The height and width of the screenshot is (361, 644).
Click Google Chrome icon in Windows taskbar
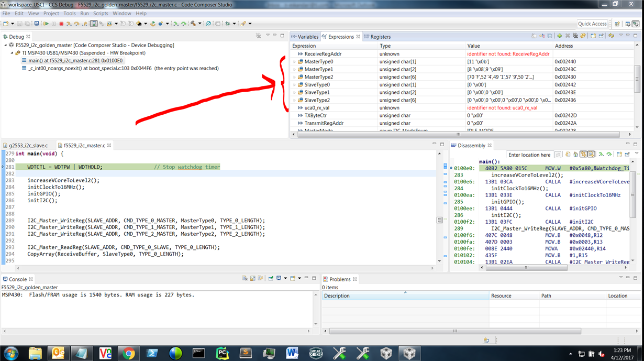(129, 353)
